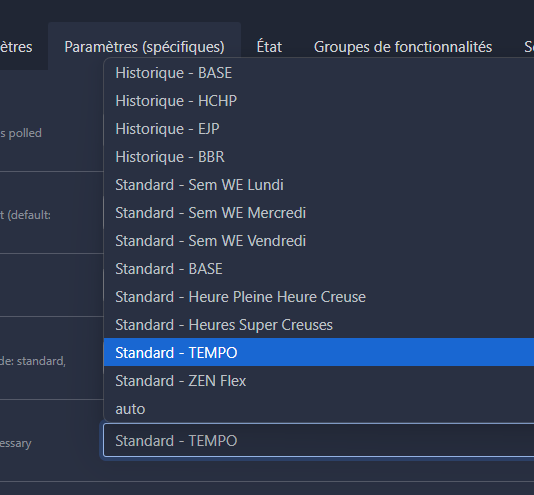This screenshot has height=495, width=534.
Task: Choose Standard - Heures Super Creuses
Action: [x=319, y=325]
